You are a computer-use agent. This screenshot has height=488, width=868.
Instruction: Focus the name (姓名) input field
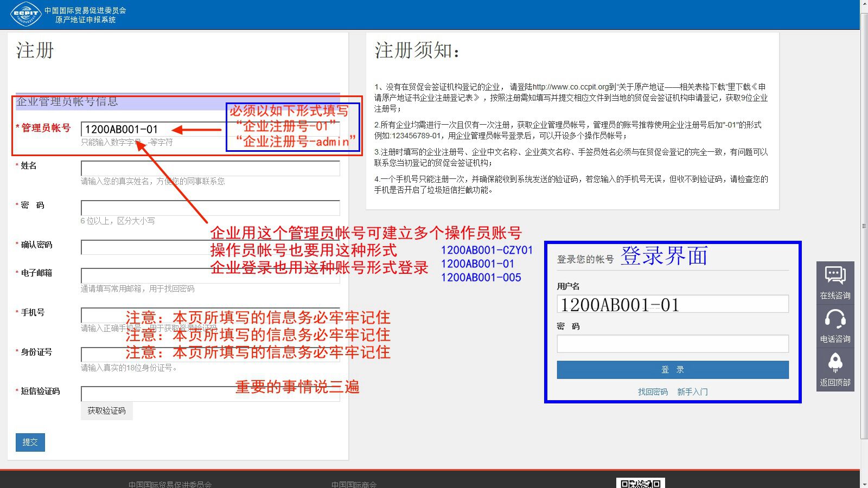[210, 168]
